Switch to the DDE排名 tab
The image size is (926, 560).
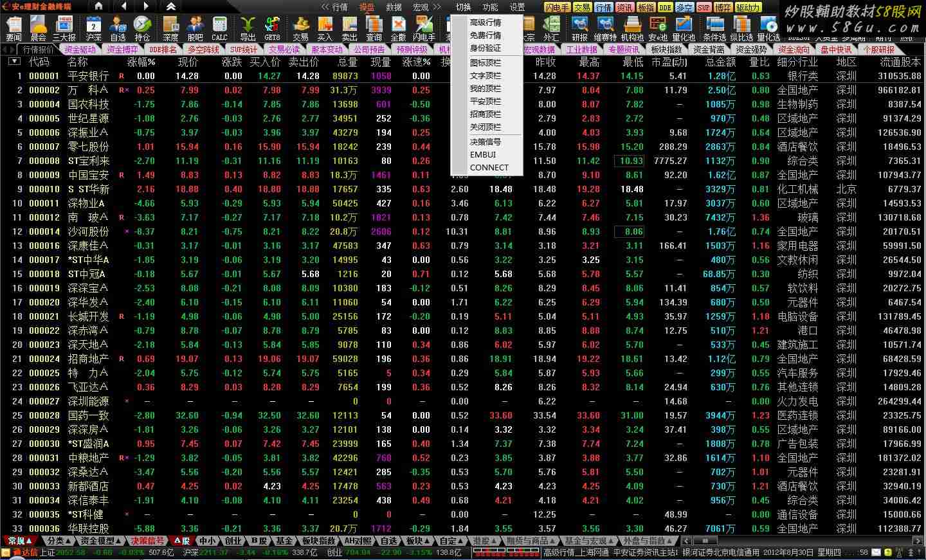[163, 50]
